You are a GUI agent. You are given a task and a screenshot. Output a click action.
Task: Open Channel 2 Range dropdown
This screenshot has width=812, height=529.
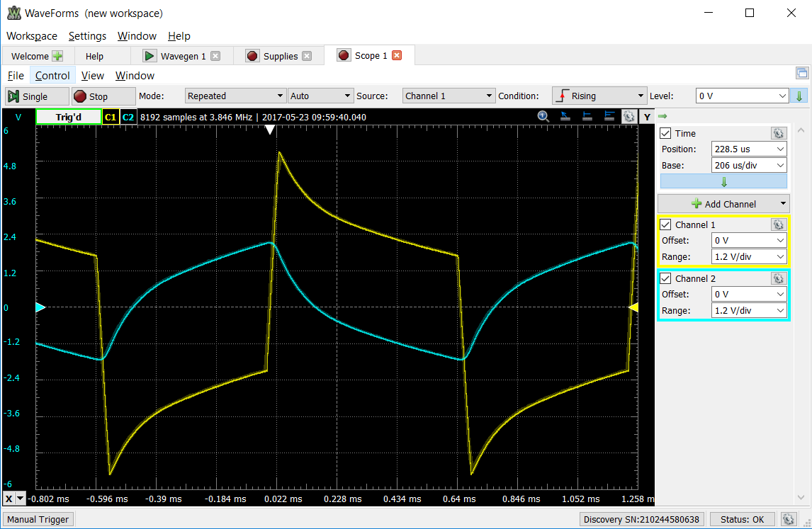point(749,311)
